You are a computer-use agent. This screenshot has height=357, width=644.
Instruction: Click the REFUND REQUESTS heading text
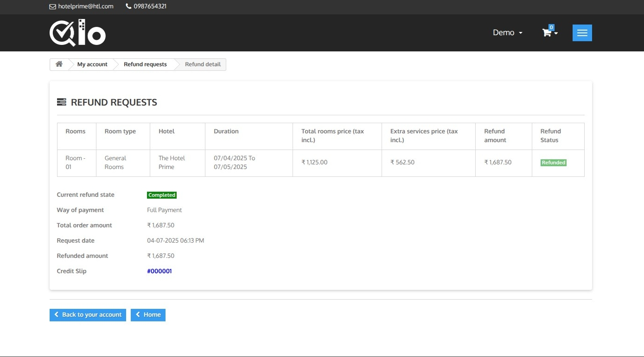click(x=114, y=102)
